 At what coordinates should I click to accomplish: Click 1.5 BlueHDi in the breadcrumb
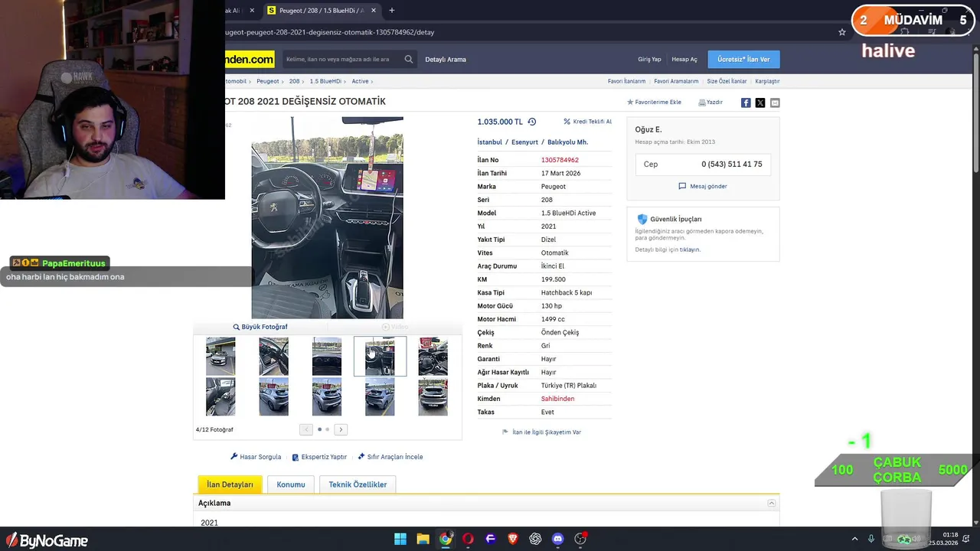click(x=325, y=81)
